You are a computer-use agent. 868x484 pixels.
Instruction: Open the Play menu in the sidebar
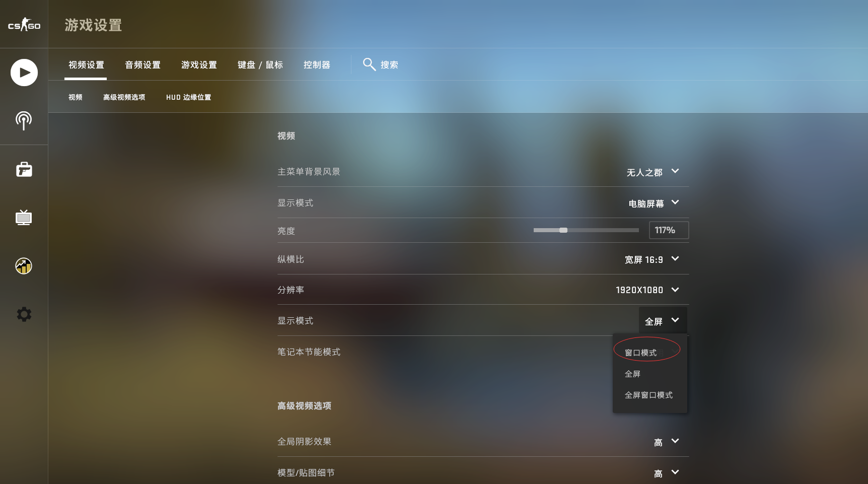[24, 73]
